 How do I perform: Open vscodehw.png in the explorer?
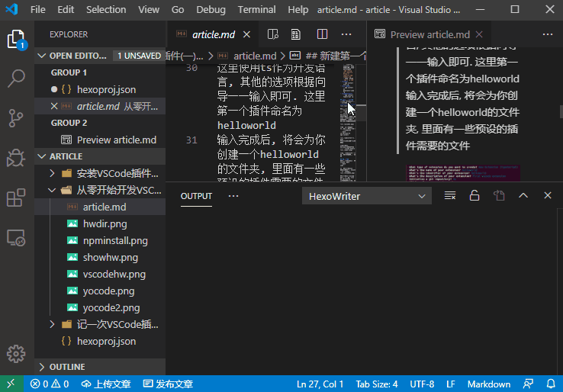coord(100,275)
